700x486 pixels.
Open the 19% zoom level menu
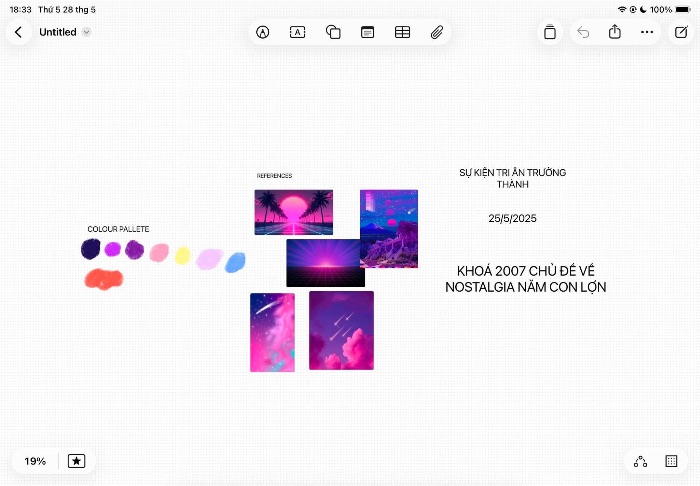[35, 461]
